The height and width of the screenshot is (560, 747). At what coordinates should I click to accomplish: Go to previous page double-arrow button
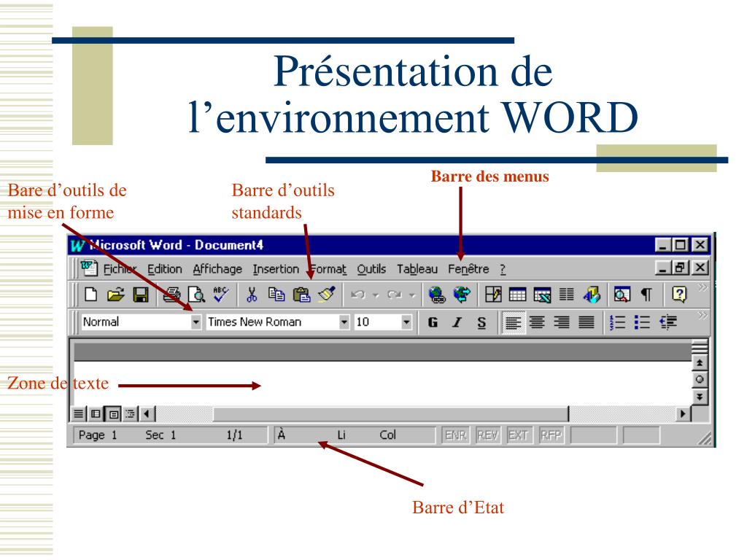[700, 363]
